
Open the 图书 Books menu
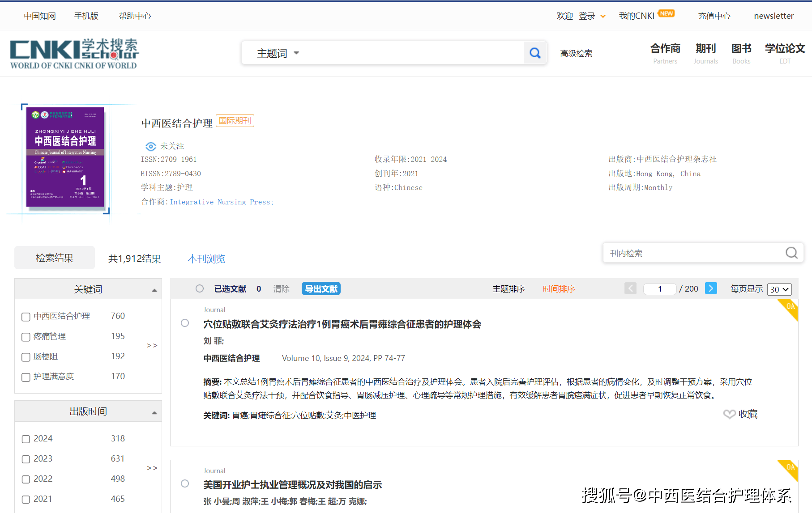[x=741, y=53]
